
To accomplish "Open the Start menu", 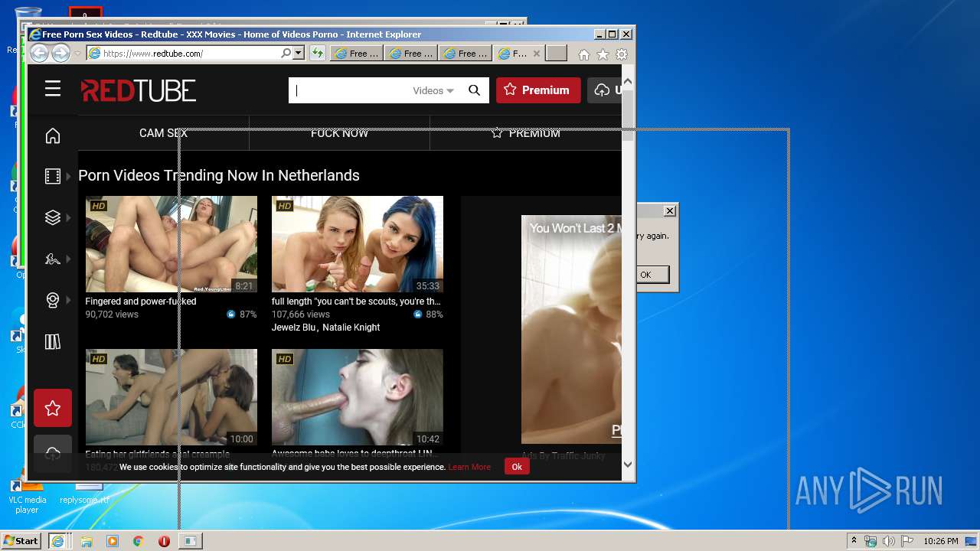I will (x=21, y=540).
